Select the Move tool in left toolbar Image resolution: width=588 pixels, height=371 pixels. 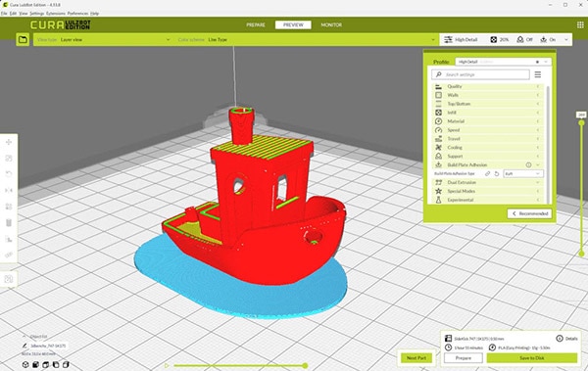(x=9, y=142)
